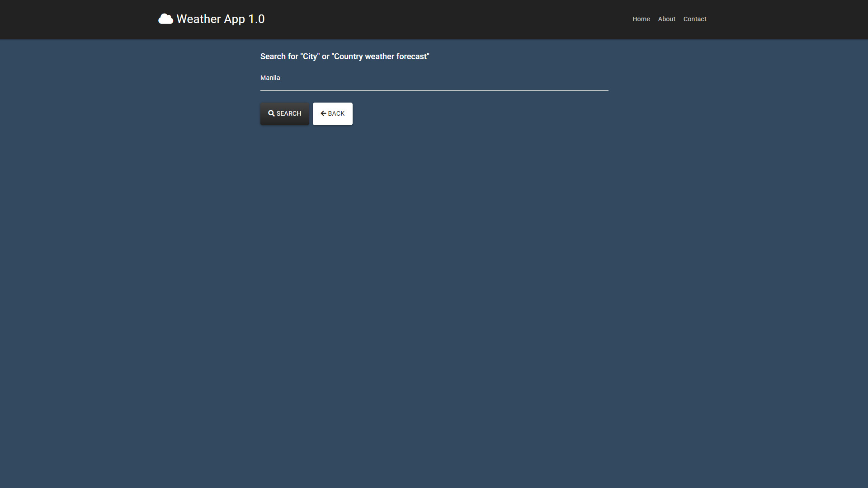The height and width of the screenshot is (488, 868).
Task: Click the "City" word in the heading
Action: coord(310,56)
